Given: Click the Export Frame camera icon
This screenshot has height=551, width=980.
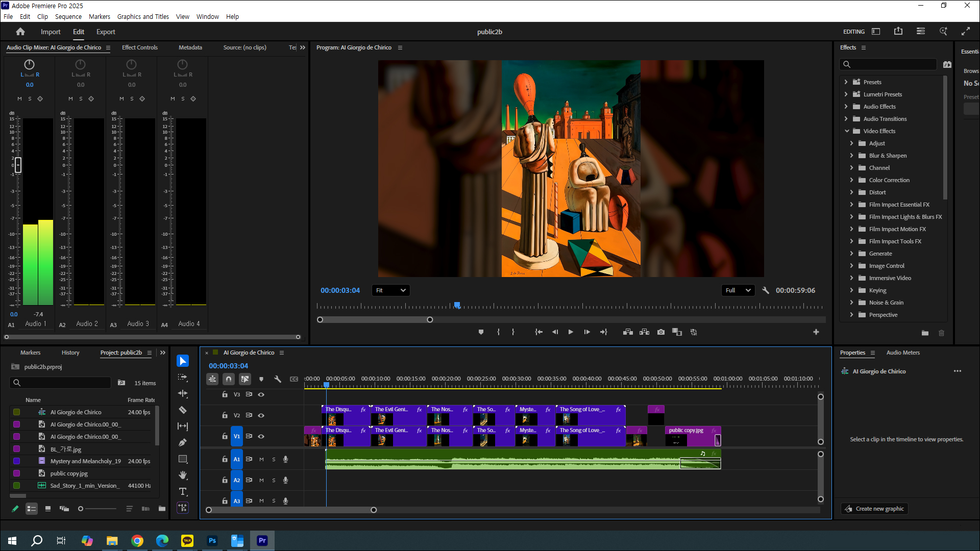Looking at the screenshot, I should point(661,332).
